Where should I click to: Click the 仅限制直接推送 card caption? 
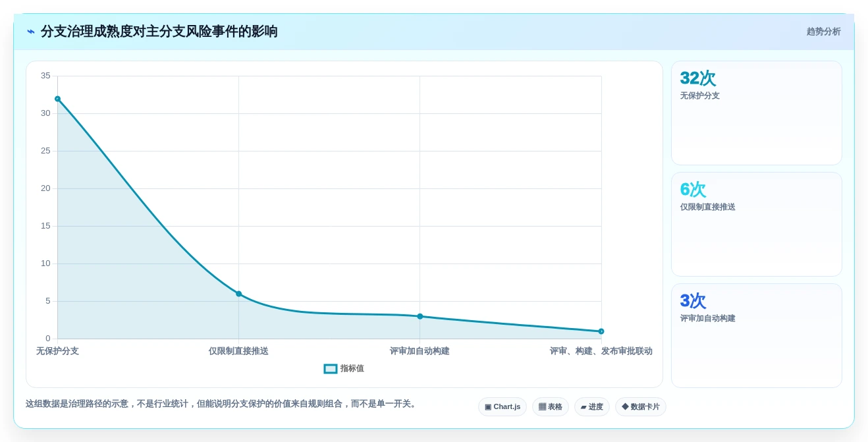tap(708, 207)
